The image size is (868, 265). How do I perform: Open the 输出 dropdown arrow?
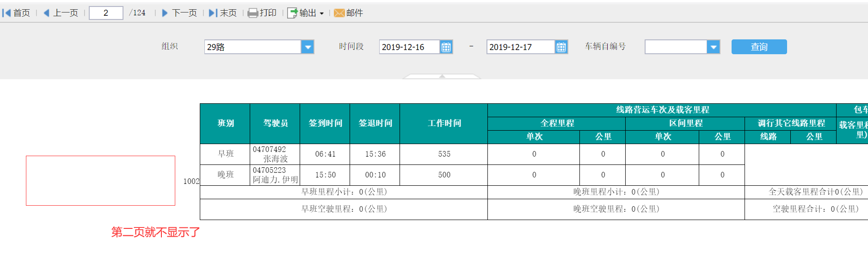[322, 13]
